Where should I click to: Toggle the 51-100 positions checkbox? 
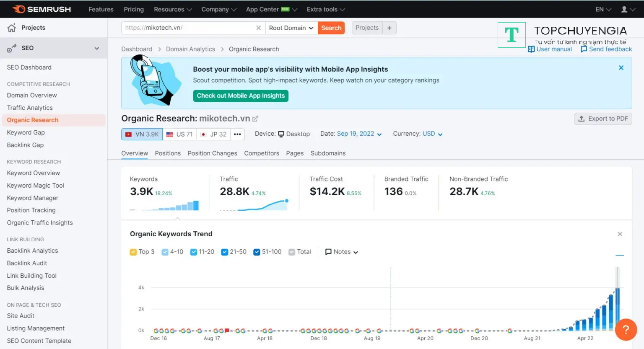click(257, 252)
